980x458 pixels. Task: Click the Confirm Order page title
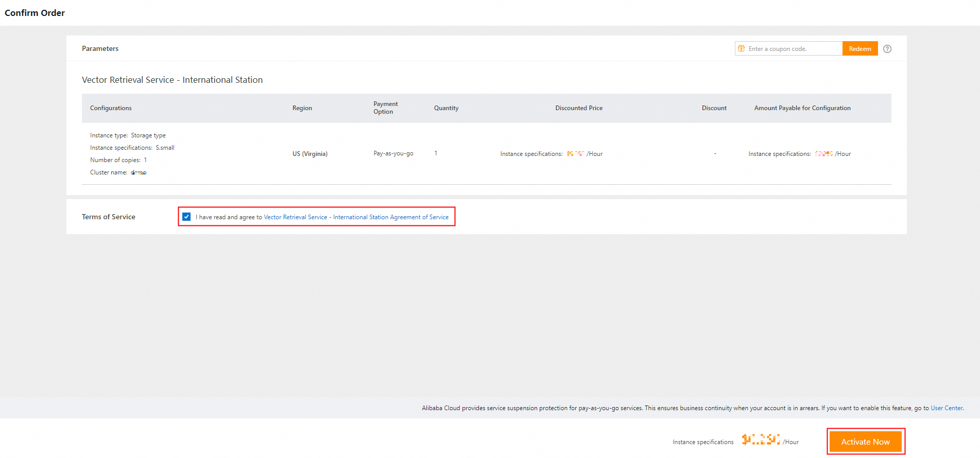click(35, 13)
